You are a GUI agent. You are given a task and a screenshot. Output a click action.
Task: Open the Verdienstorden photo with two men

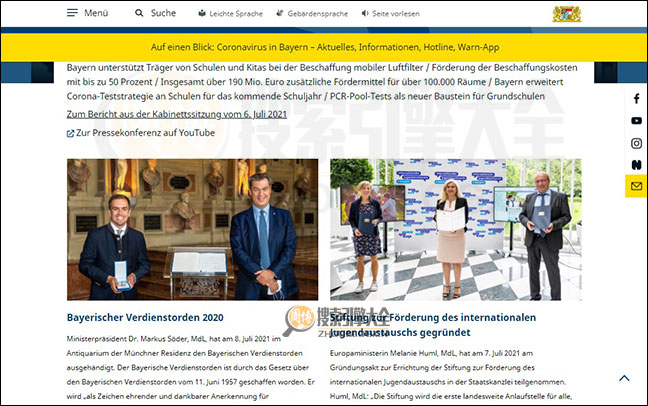click(x=193, y=229)
